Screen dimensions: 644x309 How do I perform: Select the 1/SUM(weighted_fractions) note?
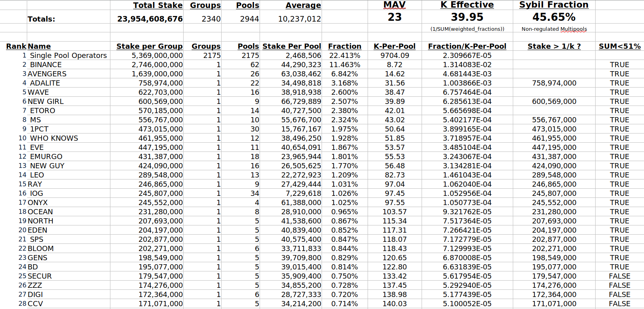(467, 29)
